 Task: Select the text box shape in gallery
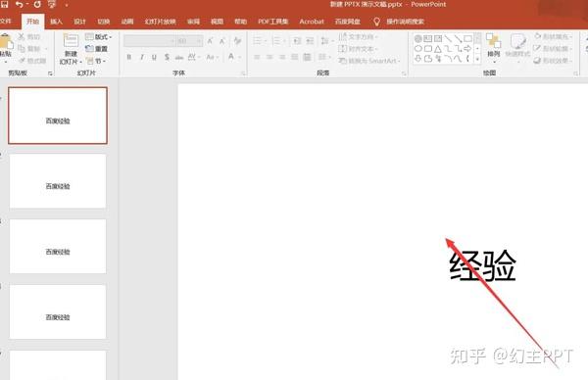(428, 38)
